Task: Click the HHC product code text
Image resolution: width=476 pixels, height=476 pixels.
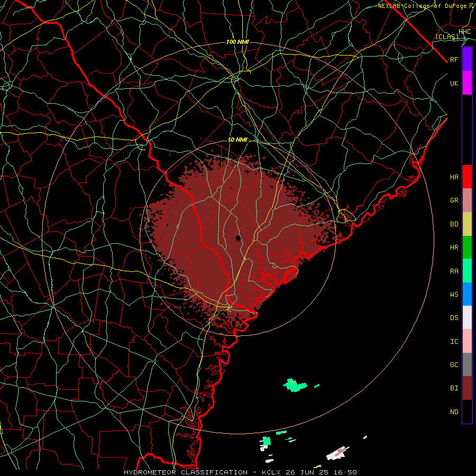Action: point(465,32)
